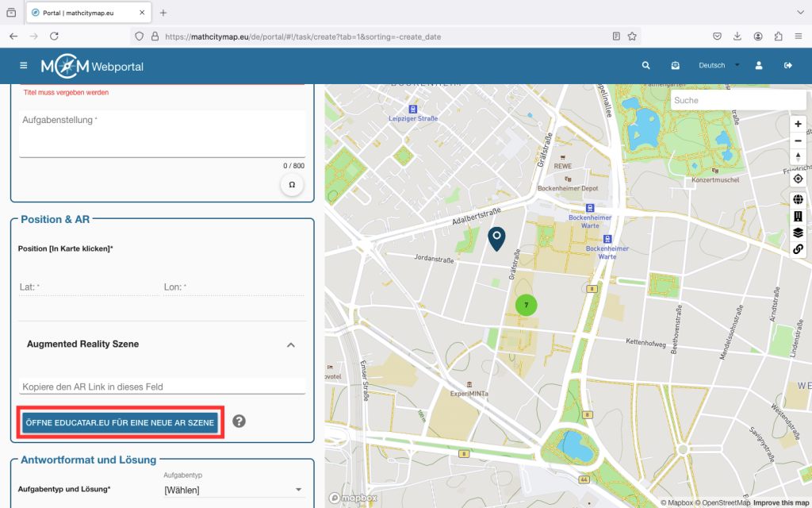Image resolution: width=812 pixels, height=508 pixels.
Task: Locate my position on the map
Action: (x=798, y=179)
